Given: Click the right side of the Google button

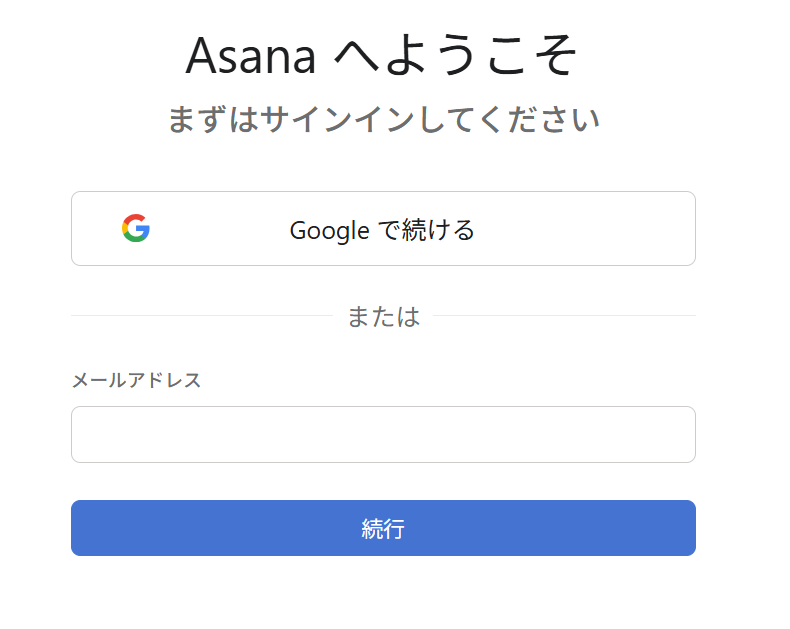Looking at the screenshot, I should [x=640, y=229].
